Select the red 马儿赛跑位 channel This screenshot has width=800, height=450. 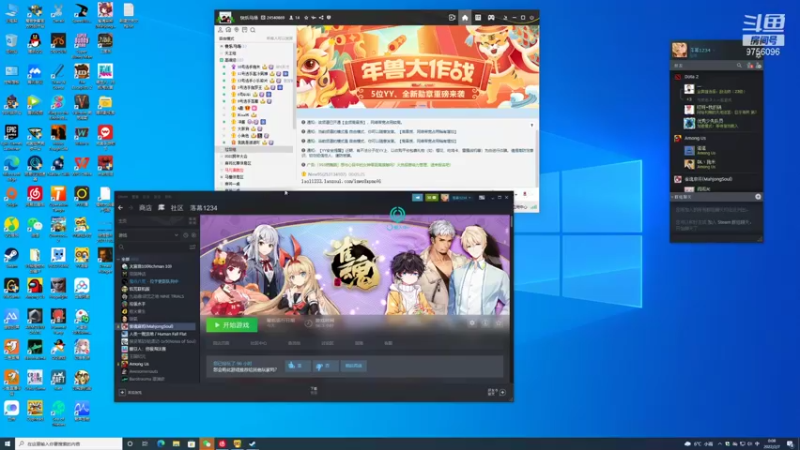click(x=234, y=170)
